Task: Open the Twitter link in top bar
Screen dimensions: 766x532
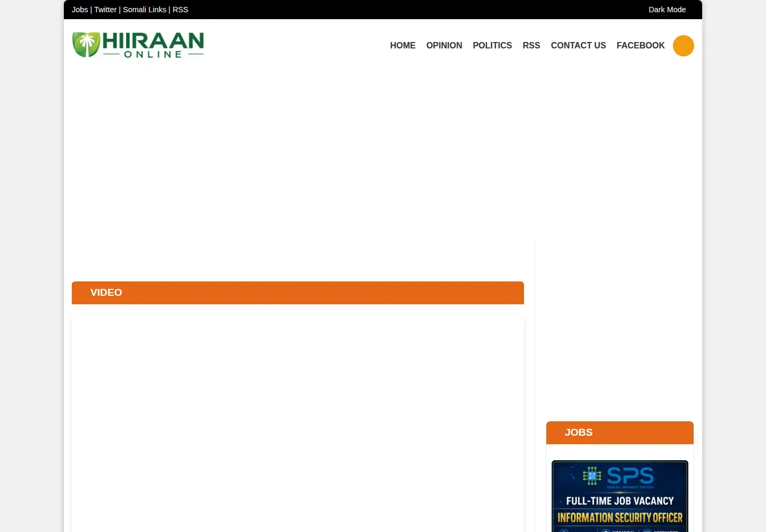Action: click(x=105, y=10)
